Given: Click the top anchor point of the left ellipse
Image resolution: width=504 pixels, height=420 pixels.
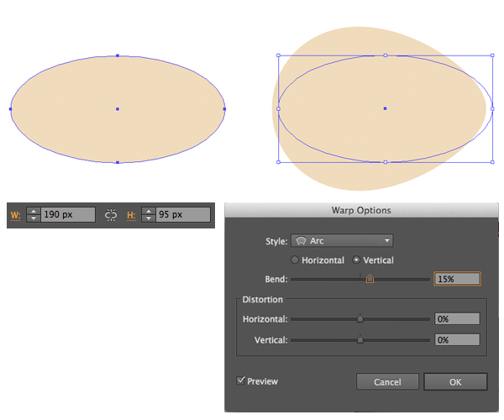Looking at the screenshot, I should [x=118, y=55].
